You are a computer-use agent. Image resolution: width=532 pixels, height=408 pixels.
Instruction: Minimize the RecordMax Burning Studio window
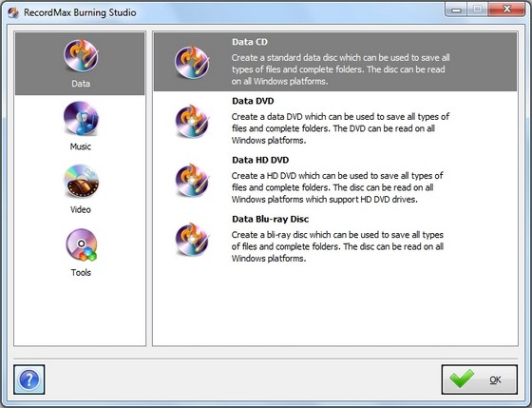click(x=456, y=10)
